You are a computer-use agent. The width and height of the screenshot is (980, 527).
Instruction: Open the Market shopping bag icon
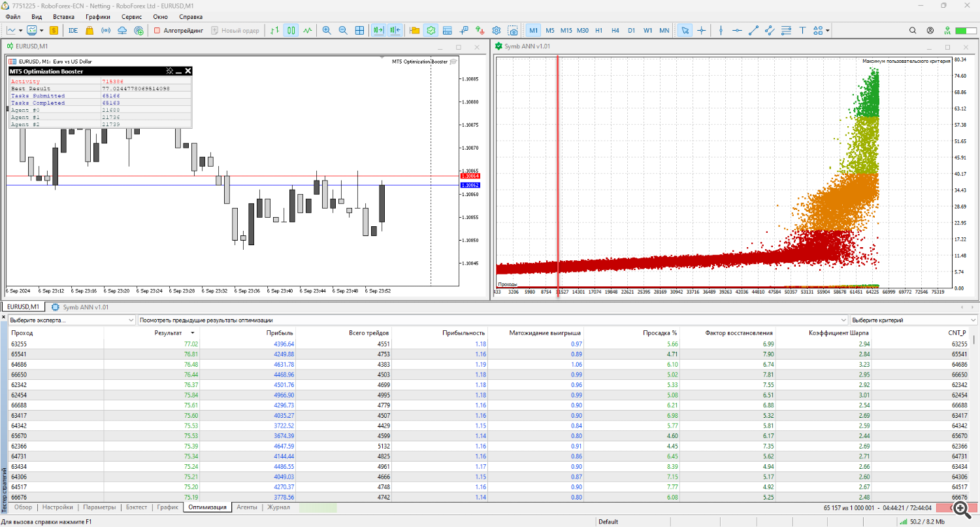point(90,30)
